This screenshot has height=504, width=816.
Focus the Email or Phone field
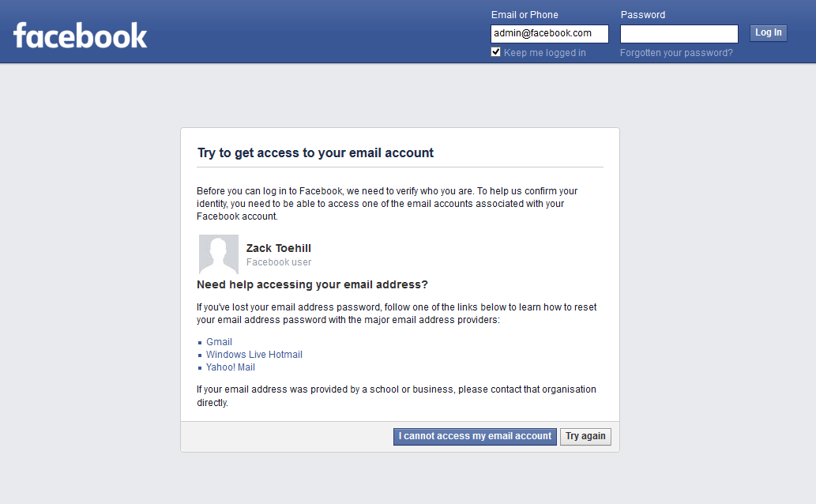(549, 33)
